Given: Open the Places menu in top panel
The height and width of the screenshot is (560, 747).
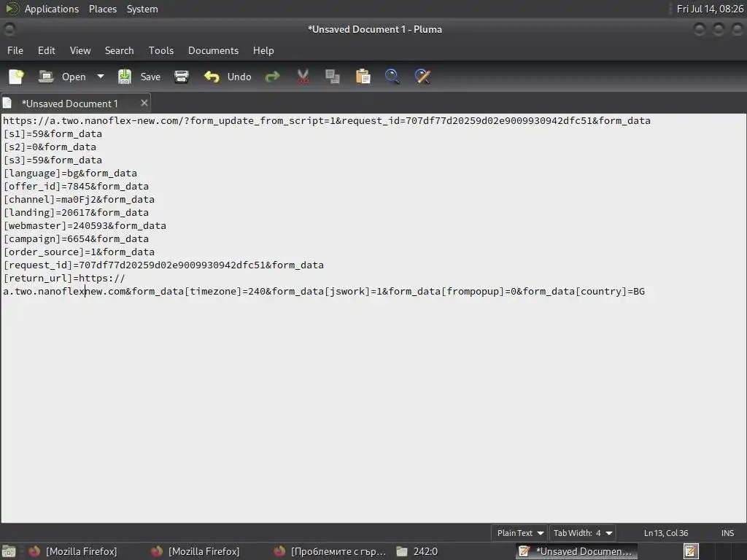Looking at the screenshot, I should coord(103,9).
